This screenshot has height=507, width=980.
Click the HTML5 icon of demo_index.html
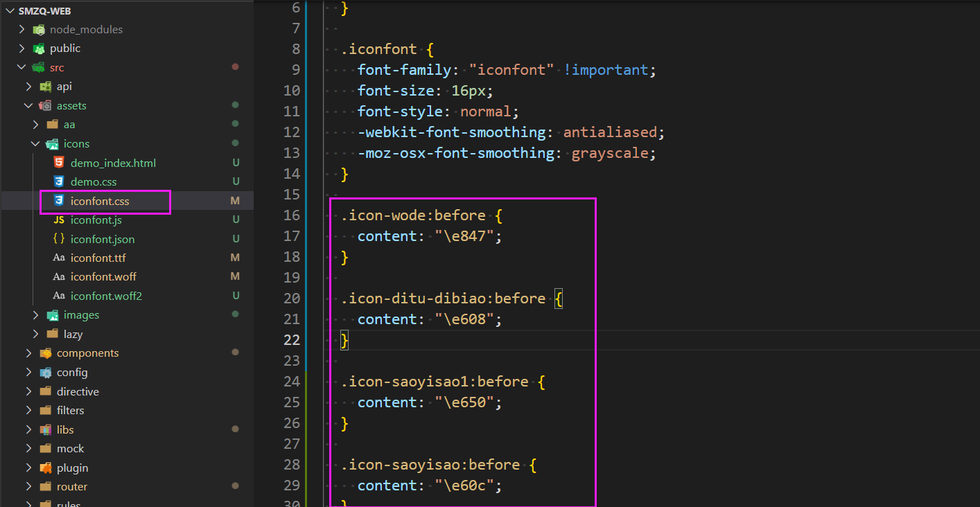coord(59,163)
